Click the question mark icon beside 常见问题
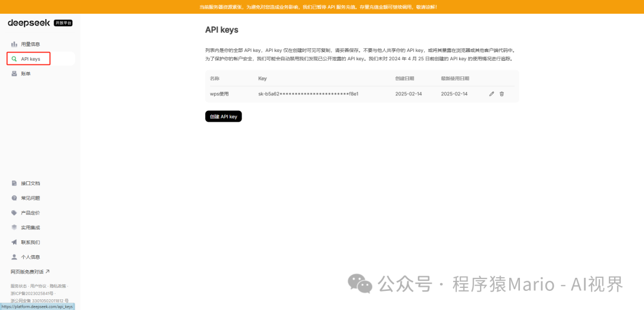 coord(14,198)
